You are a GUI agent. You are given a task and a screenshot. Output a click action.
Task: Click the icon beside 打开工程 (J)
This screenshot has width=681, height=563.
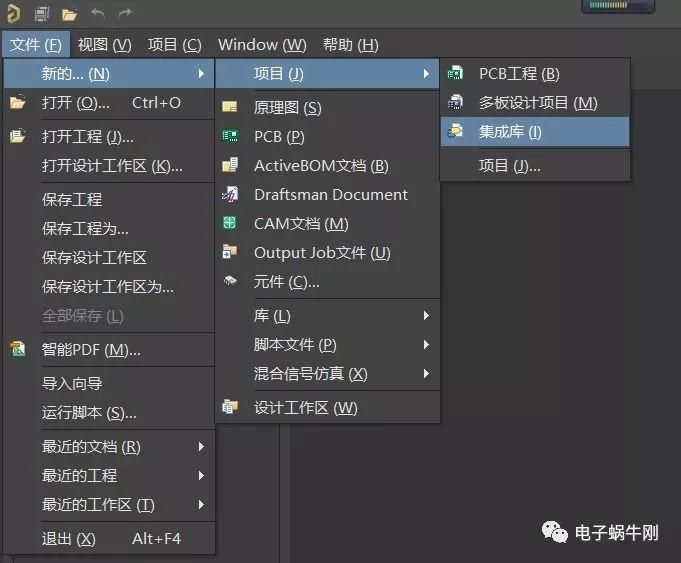[17, 136]
